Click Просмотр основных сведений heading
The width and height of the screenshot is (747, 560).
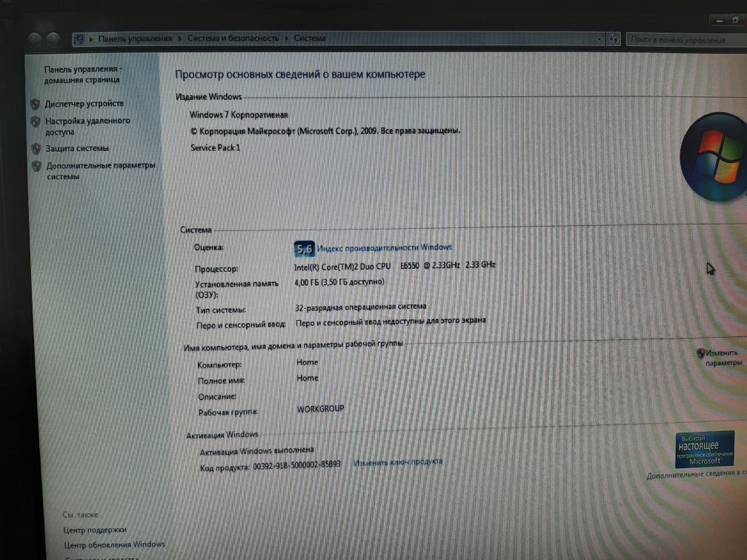(x=300, y=74)
